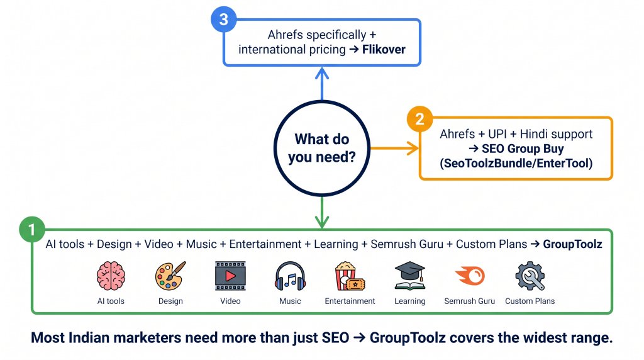Image resolution: width=644 pixels, height=360 pixels.
Task: Select the 'Entertainment' label under popcorn
Action: click(350, 301)
